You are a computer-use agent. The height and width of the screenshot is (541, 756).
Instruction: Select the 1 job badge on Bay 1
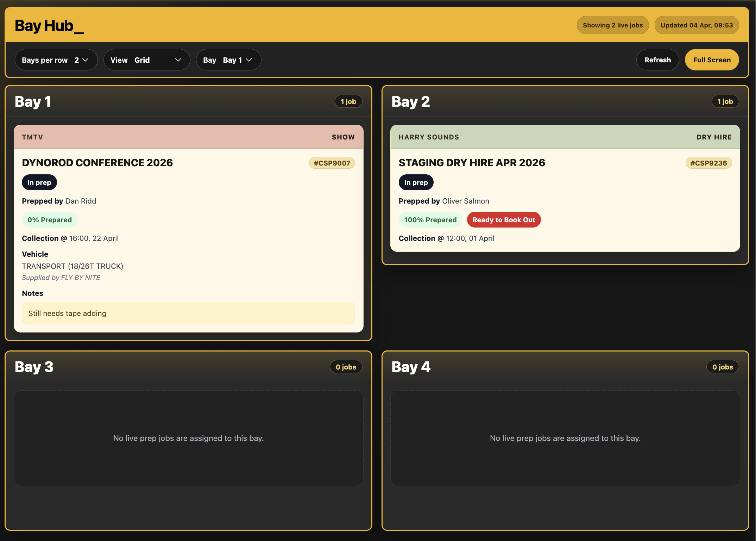pyautogui.click(x=348, y=101)
